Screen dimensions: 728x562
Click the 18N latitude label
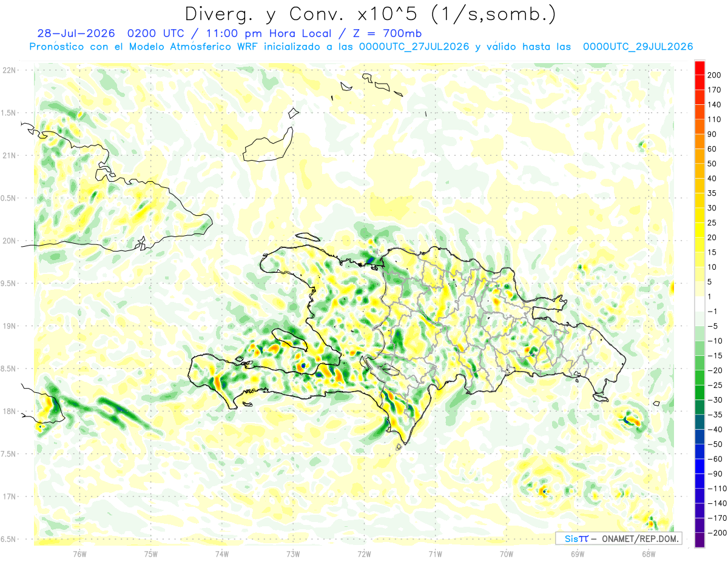point(8,411)
